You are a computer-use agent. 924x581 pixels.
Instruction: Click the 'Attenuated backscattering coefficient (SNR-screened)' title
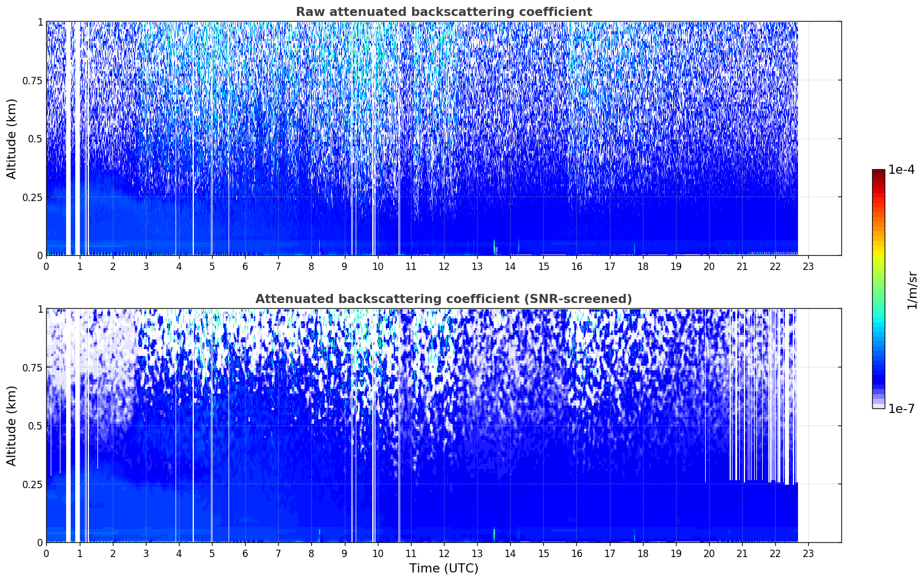443,299
